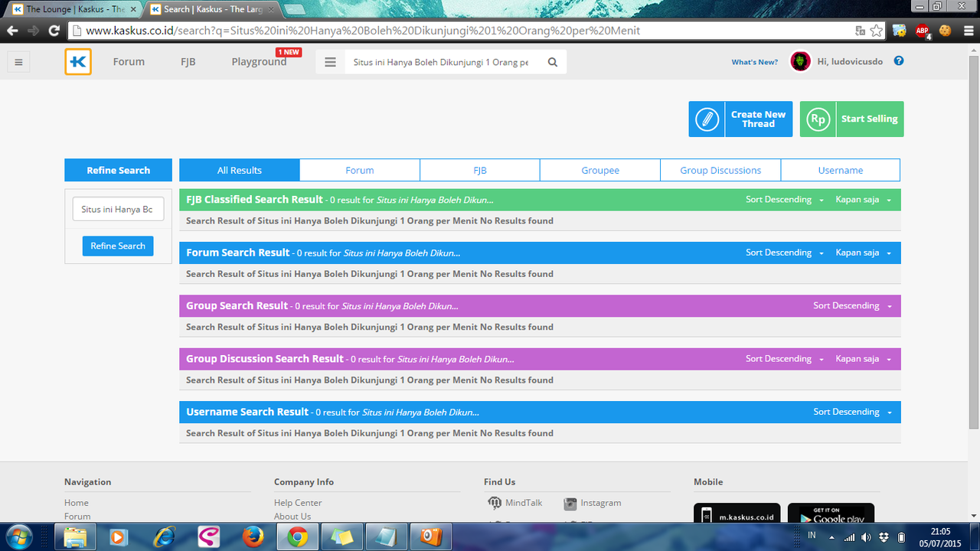980x551 pixels.
Task: Click Start Selling button
Action: tap(851, 119)
